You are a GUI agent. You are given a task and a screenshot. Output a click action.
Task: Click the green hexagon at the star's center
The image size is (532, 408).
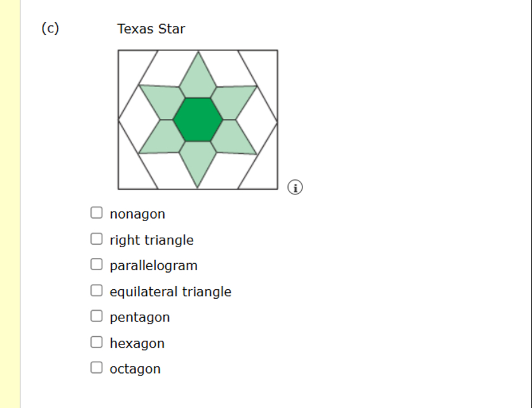(200, 119)
